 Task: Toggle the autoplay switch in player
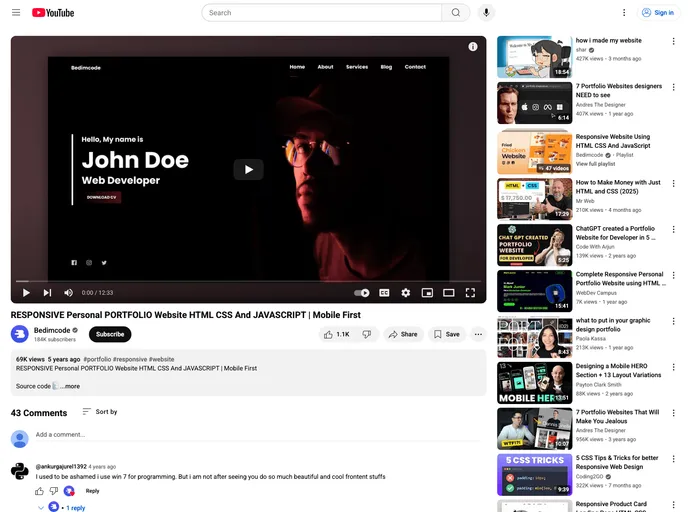tap(362, 293)
